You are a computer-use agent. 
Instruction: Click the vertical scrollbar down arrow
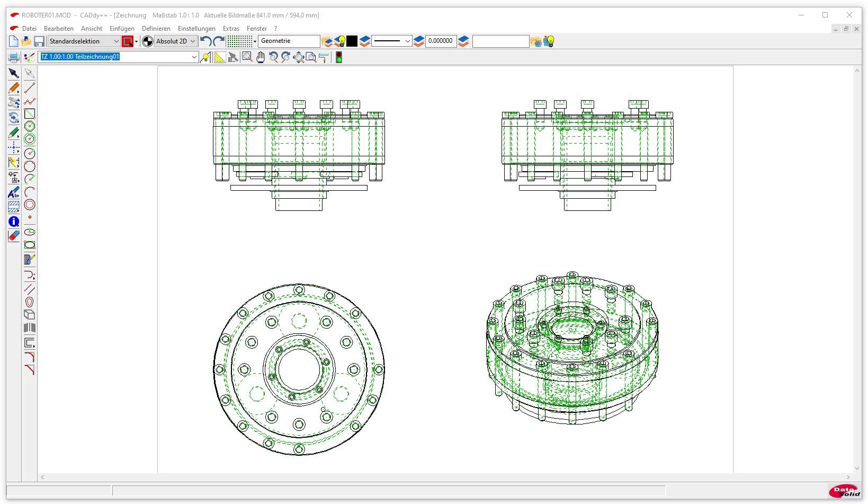point(857,468)
